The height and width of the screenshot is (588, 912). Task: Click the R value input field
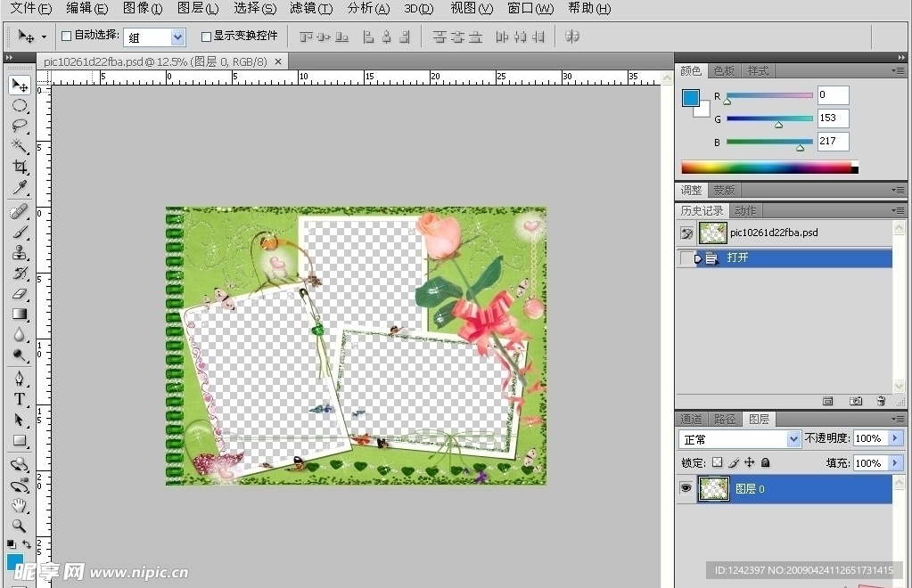tap(833, 95)
